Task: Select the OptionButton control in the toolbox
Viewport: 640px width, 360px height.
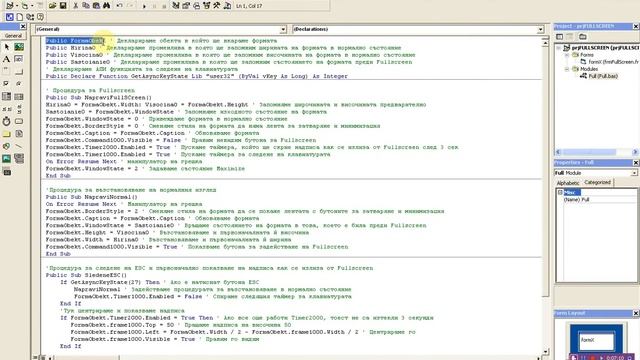Action: 19,84
